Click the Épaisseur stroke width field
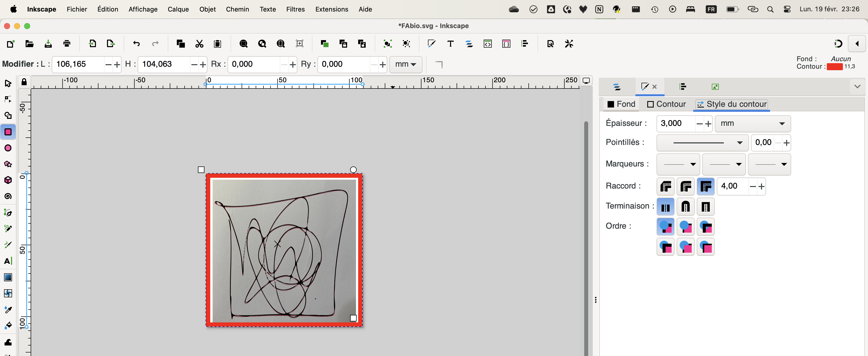868x356 pixels. pyautogui.click(x=675, y=124)
